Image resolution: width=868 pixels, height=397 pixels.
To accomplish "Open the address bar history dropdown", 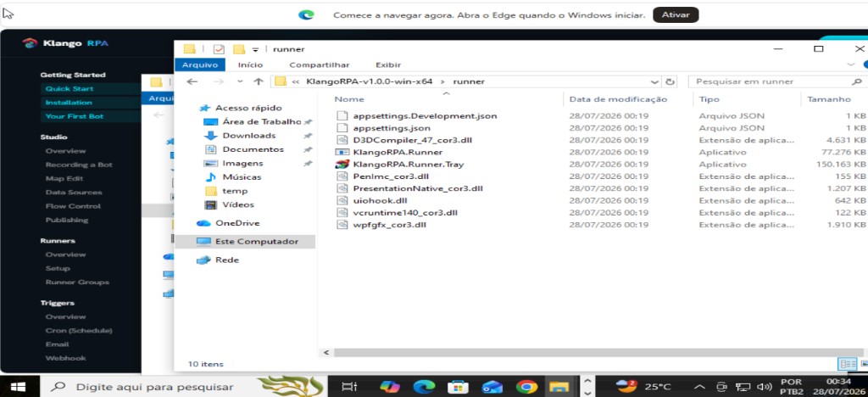I will pos(655,81).
